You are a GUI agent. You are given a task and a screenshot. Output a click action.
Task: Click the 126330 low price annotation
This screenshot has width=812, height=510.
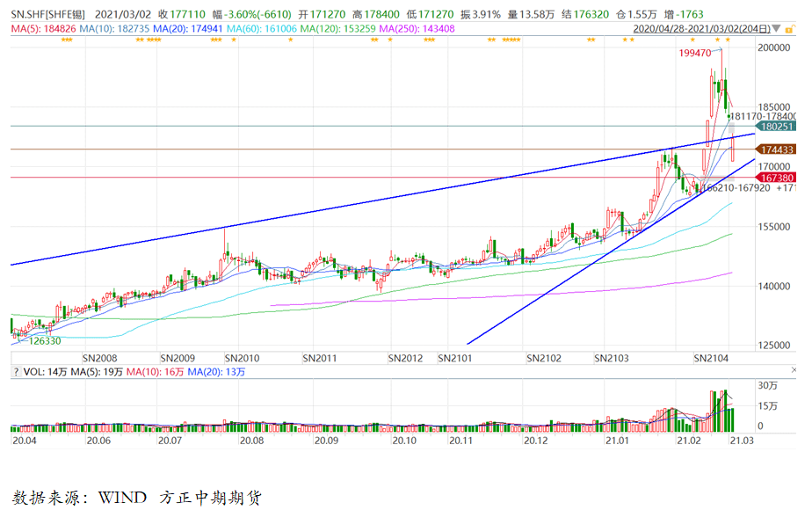(45, 340)
